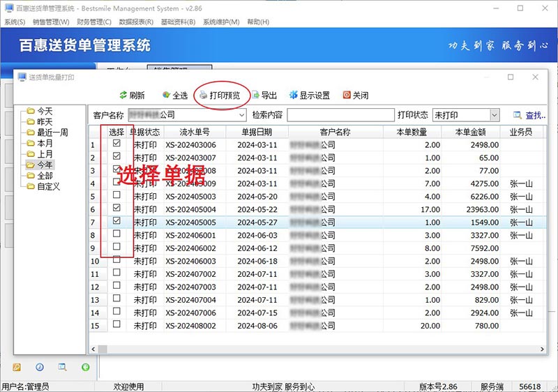558x392 pixels.
Task: Open 显示设置 display settings
Action: tap(309, 95)
